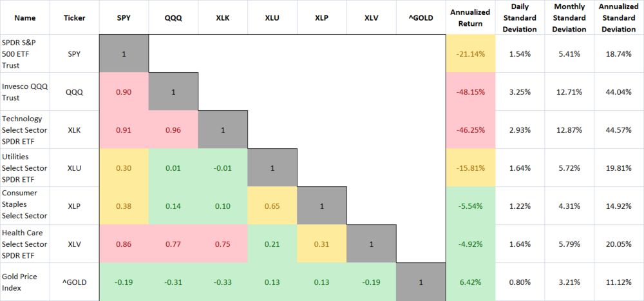The width and height of the screenshot is (644, 301).
Task: Select the ^GOLD column header
Action: (x=422, y=17)
